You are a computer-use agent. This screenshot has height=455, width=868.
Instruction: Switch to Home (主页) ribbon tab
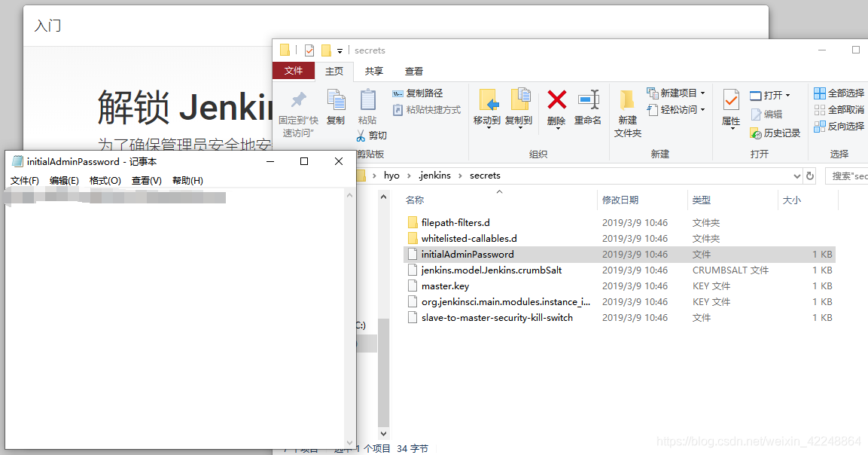333,72
